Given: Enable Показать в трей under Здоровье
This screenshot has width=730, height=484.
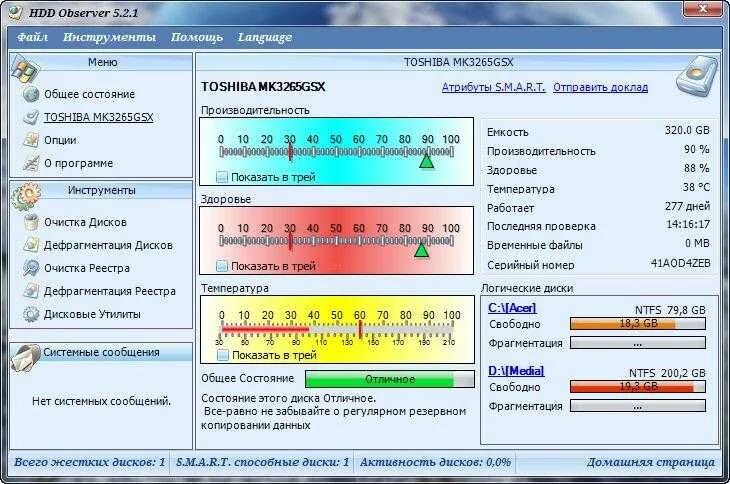Looking at the screenshot, I should 222,266.
